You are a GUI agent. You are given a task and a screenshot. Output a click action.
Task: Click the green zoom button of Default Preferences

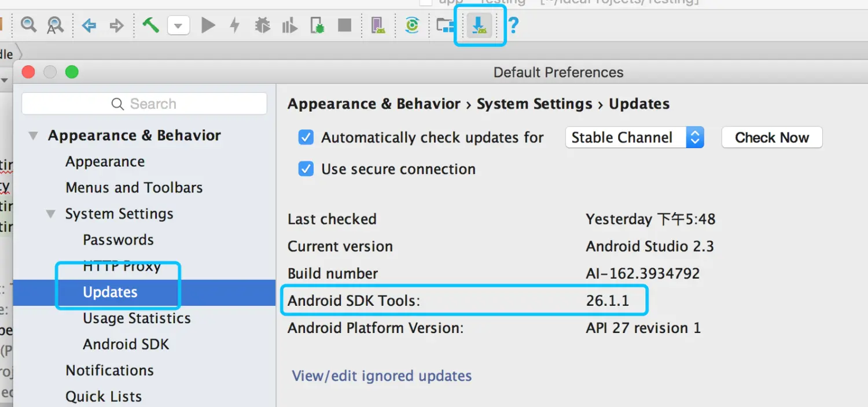[x=72, y=72]
